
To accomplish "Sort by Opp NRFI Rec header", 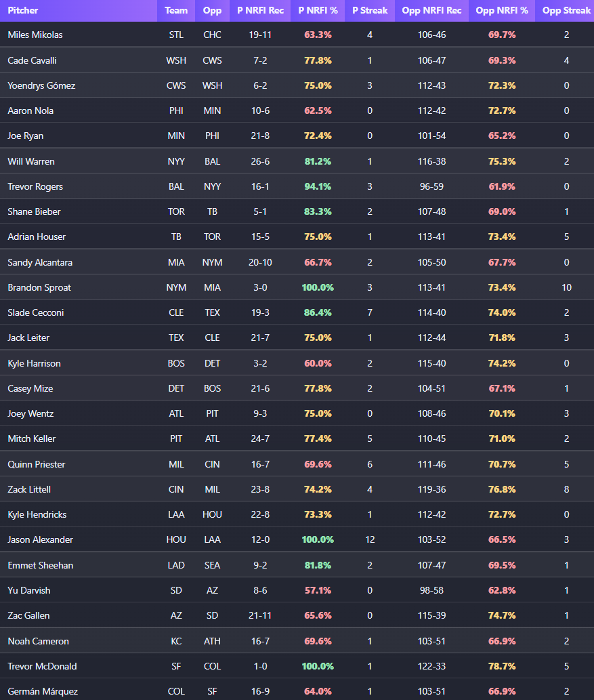I will pos(431,10).
